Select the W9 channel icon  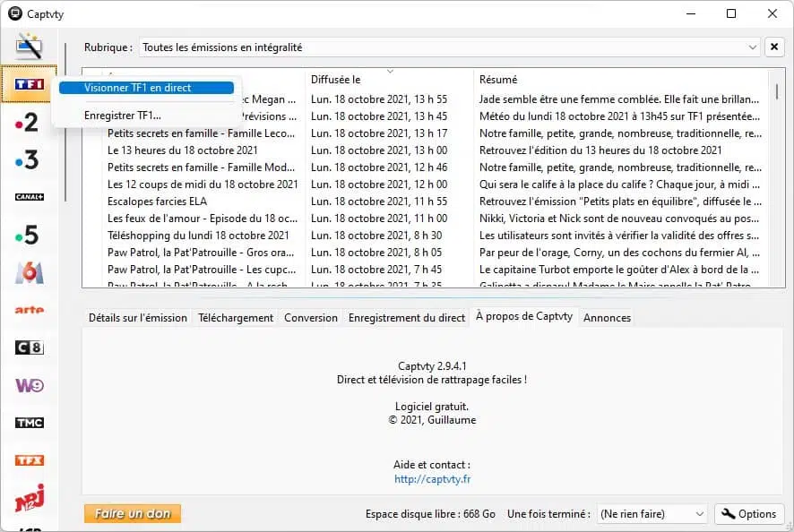coord(29,385)
